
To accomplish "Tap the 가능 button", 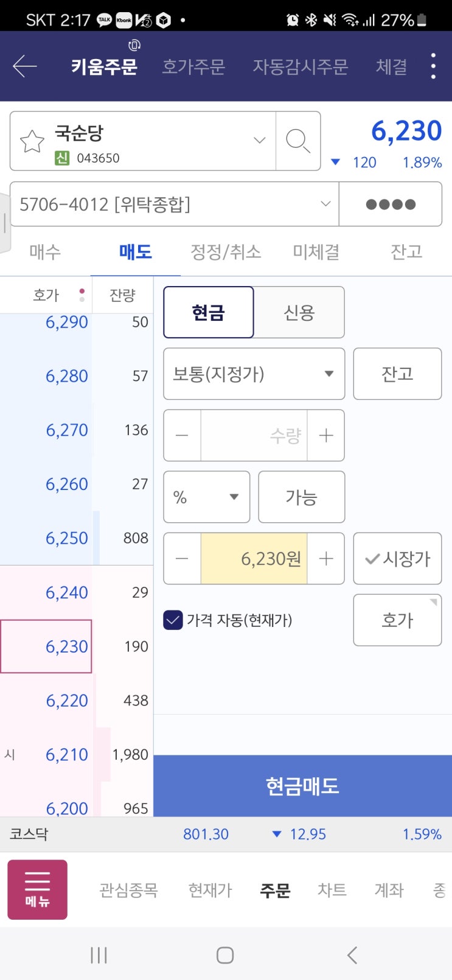I will click(301, 497).
